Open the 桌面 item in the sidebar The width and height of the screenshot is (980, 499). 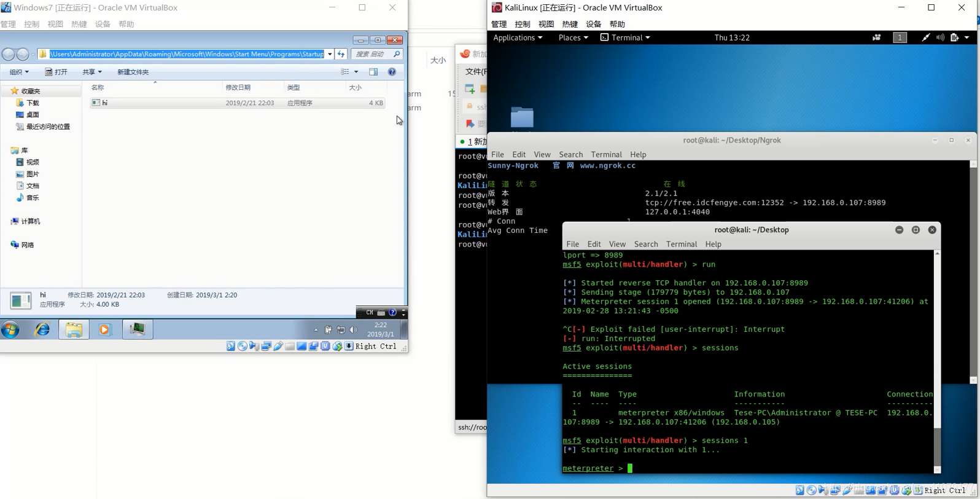tap(27, 115)
